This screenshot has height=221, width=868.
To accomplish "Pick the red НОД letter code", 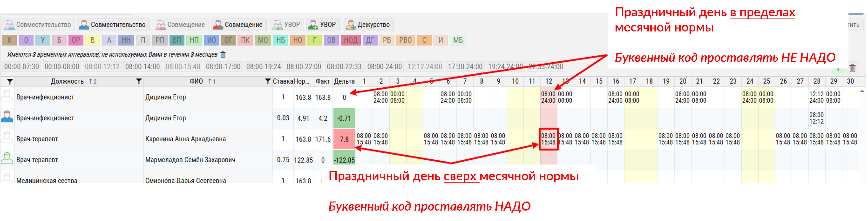I will pos(350,40).
